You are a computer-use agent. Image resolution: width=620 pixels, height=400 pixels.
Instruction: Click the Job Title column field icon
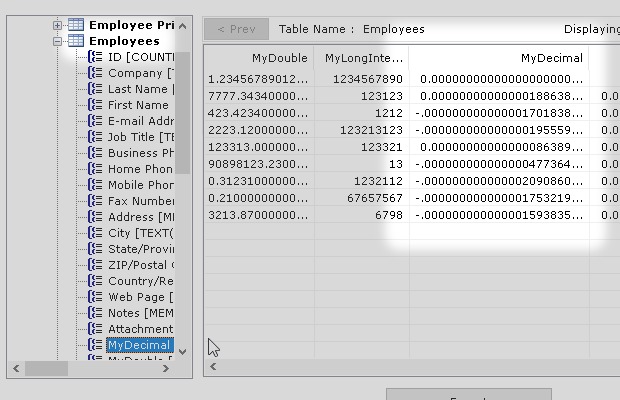coord(96,137)
